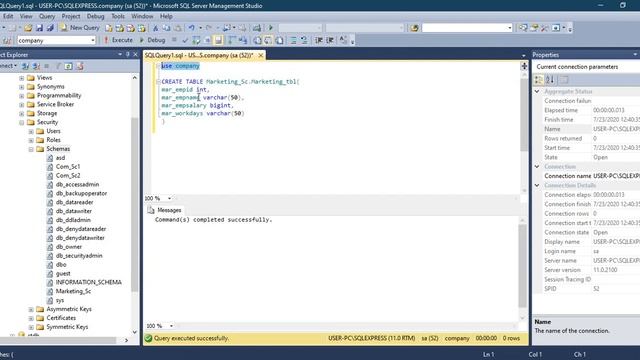Click the Execute button
This screenshot has width=640, height=360.
[118, 40]
